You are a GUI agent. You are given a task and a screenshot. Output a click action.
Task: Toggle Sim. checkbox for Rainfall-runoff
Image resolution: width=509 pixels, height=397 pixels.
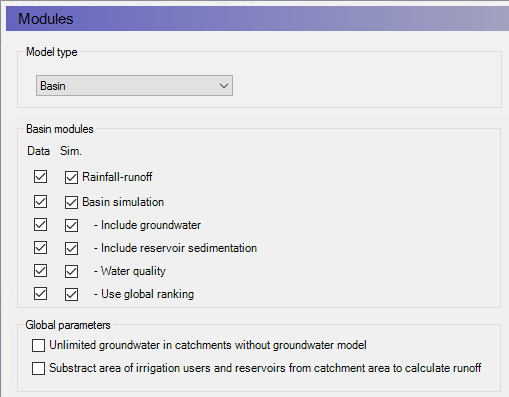[71, 177]
